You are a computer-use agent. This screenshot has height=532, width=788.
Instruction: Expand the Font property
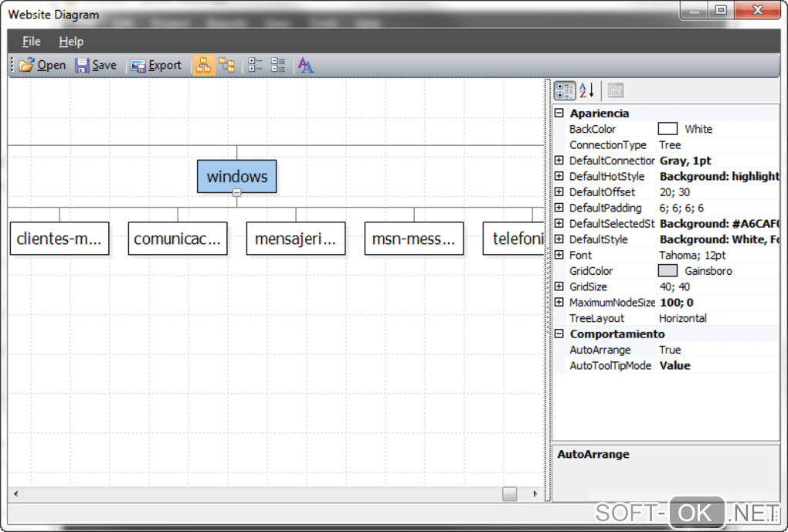tap(559, 255)
